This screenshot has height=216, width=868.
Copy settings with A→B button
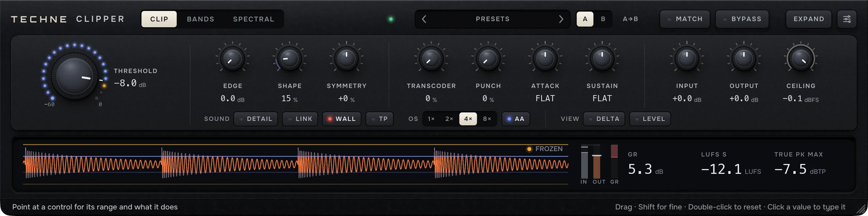(630, 19)
